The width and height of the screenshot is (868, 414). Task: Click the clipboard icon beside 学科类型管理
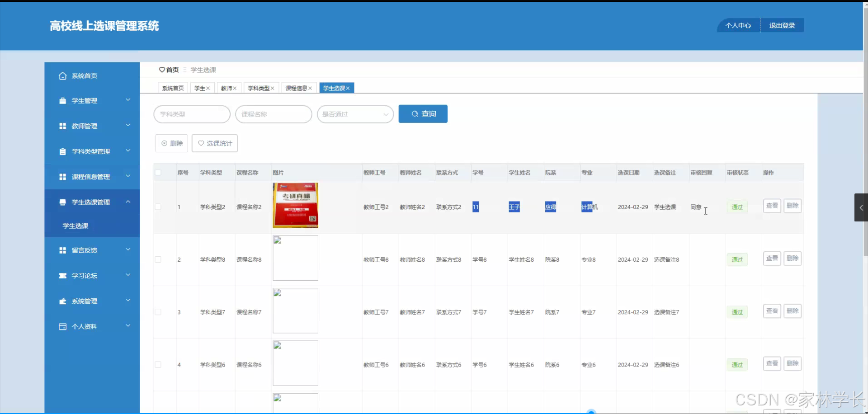[x=62, y=151]
